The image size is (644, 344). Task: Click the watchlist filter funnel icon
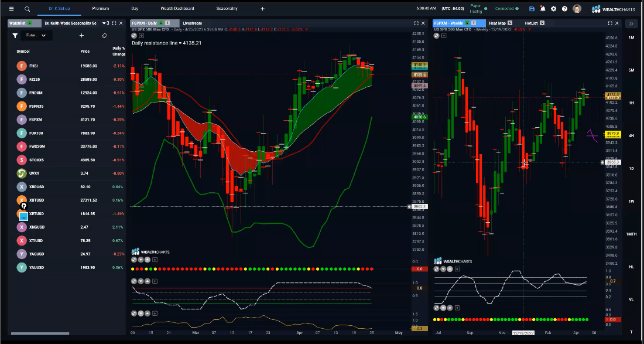pos(15,36)
